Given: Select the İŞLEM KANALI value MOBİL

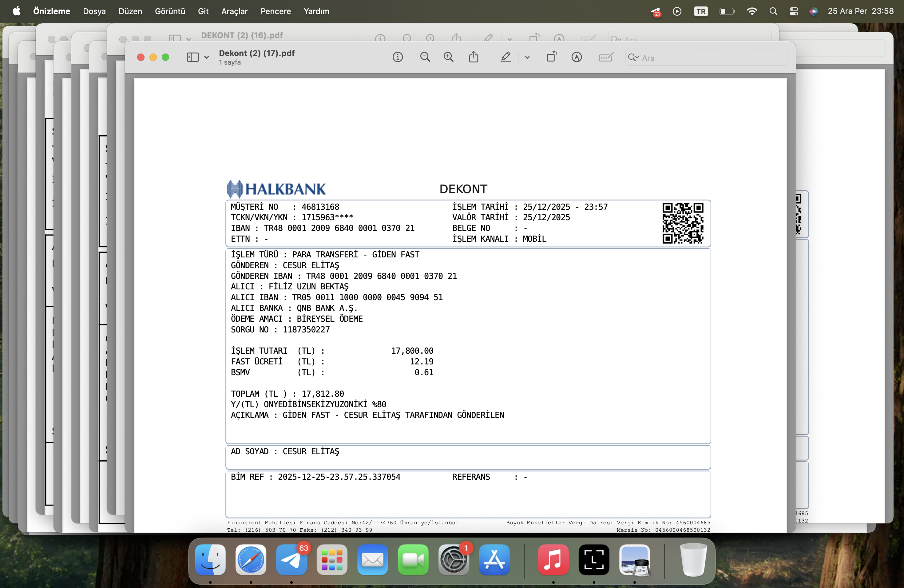Looking at the screenshot, I should point(534,239).
